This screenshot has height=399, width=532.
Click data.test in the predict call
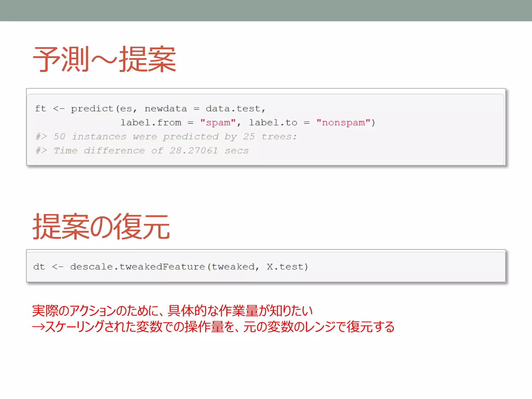click(x=233, y=109)
